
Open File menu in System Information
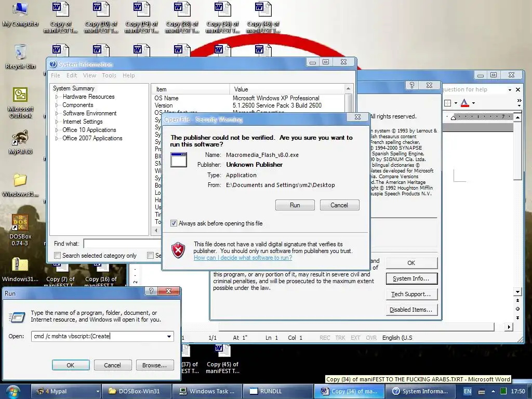pyautogui.click(x=56, y=75)
